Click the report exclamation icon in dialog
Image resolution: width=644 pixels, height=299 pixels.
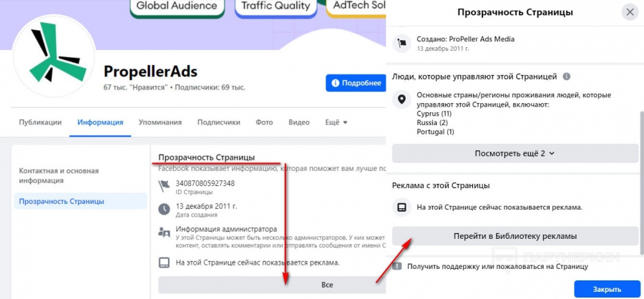pyautogui.click(x=396, y=266)
